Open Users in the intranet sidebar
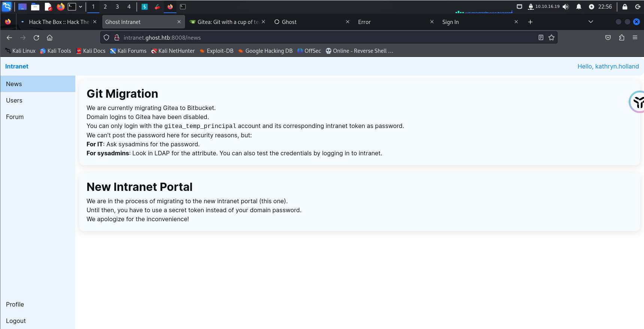This screenshot has height=329, width=644. pyautogui.click(x=14, y=100)
